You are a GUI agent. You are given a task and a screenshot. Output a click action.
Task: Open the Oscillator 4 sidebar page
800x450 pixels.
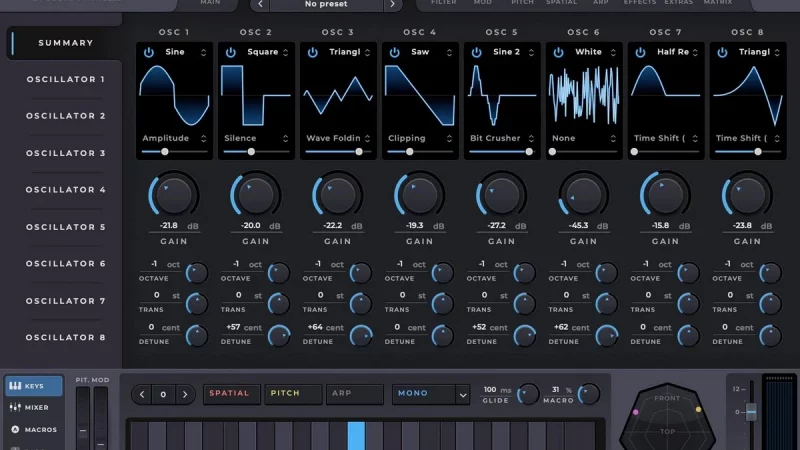(65, 190)
